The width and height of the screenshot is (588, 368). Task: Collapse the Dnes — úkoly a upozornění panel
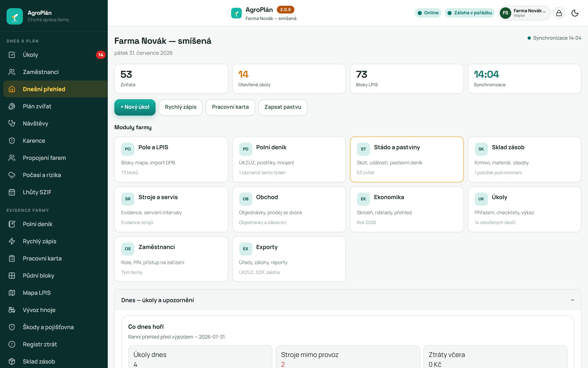[572, 300]
